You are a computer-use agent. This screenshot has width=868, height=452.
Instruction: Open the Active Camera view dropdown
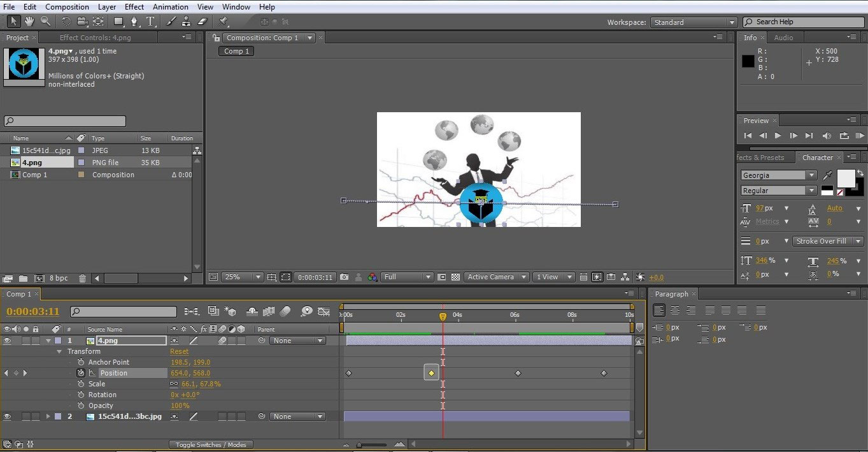(x=496, y=277)
